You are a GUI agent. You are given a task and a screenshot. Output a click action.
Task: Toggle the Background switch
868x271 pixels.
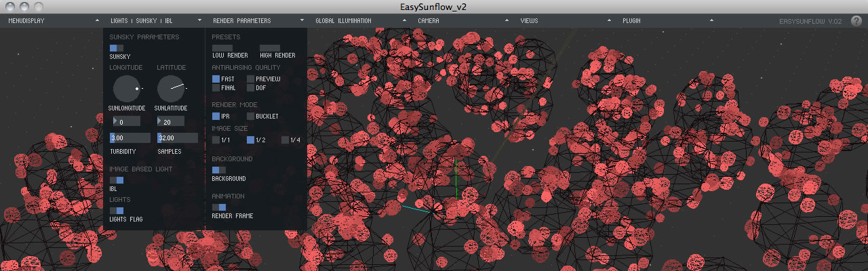click(219, 170)
